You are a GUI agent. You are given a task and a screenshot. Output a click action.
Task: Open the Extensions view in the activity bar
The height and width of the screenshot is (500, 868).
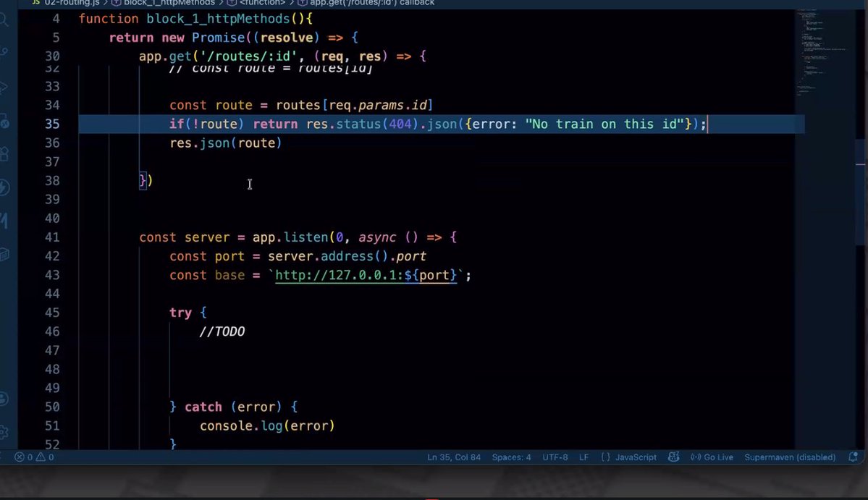pyautogui.click(x=4, y=153)
